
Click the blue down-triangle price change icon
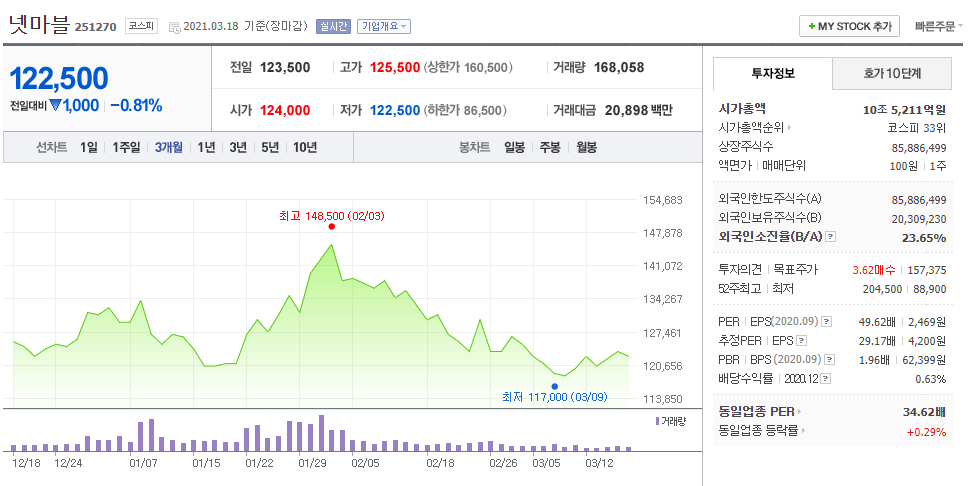pos(55,106)
